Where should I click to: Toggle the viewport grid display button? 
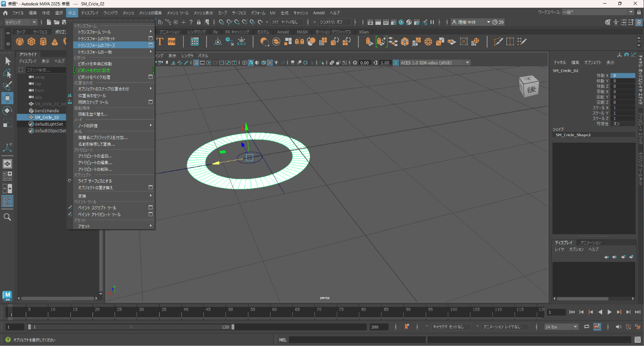tap(196, 63)
